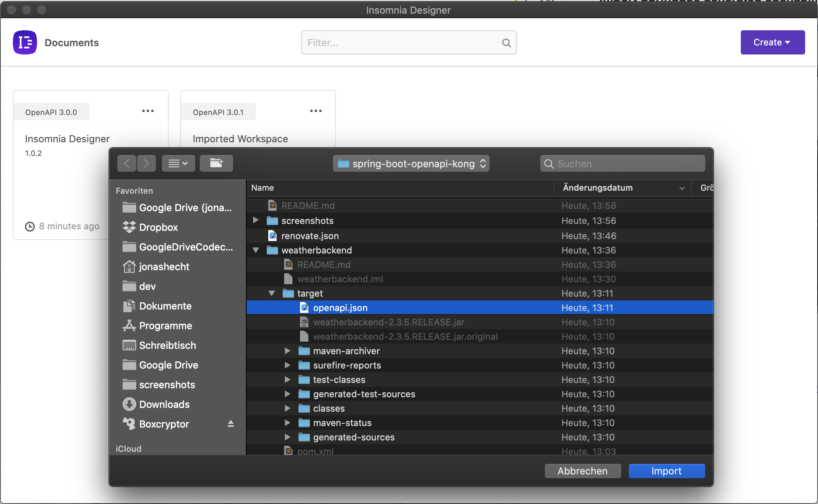Click the back navigation arrow icon

click(126, 163)
